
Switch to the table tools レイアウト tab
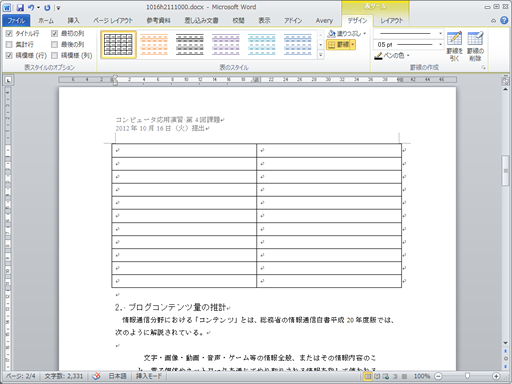pyautogui.click(x=392, y=21)
